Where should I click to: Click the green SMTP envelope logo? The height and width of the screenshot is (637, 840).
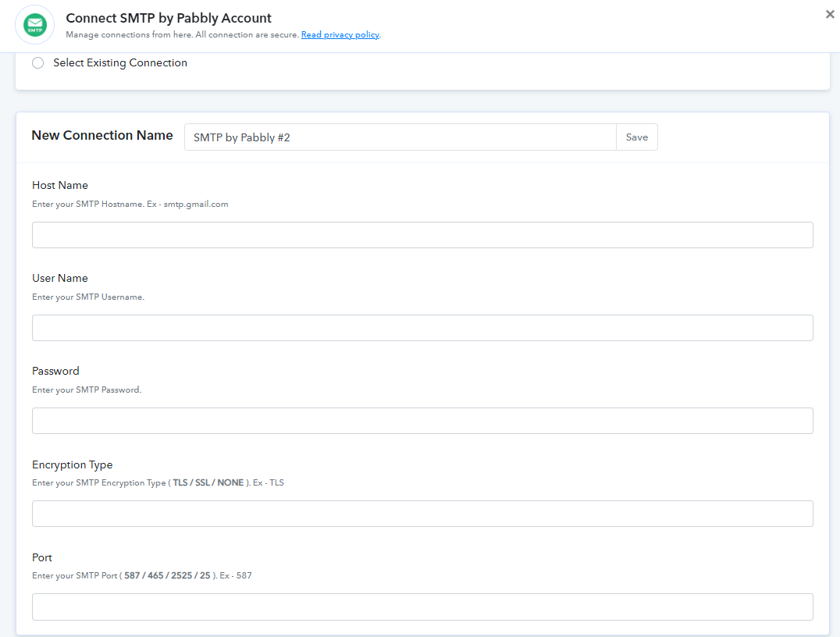click(x=35, y=25)
